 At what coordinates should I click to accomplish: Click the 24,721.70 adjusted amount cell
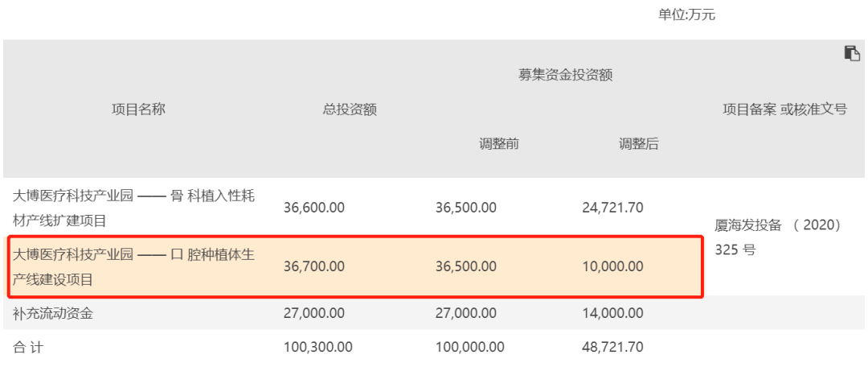click(x=612, y=208)
